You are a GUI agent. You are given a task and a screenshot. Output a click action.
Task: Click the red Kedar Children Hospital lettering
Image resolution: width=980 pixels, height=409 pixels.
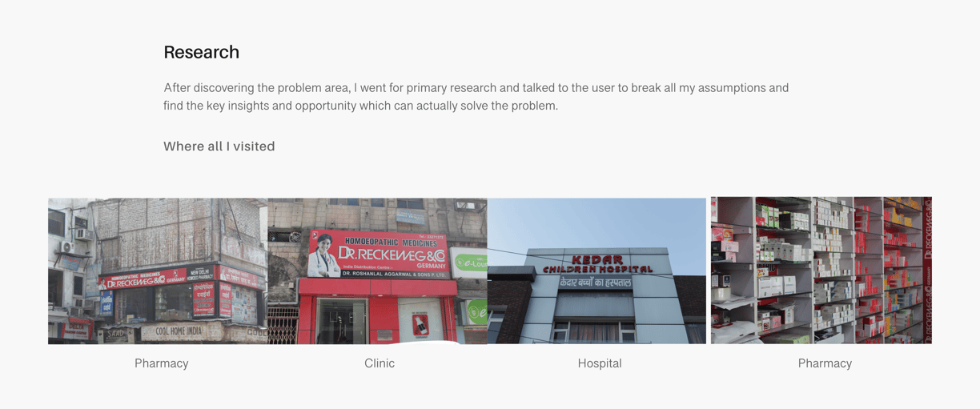[x=597, y=265]
